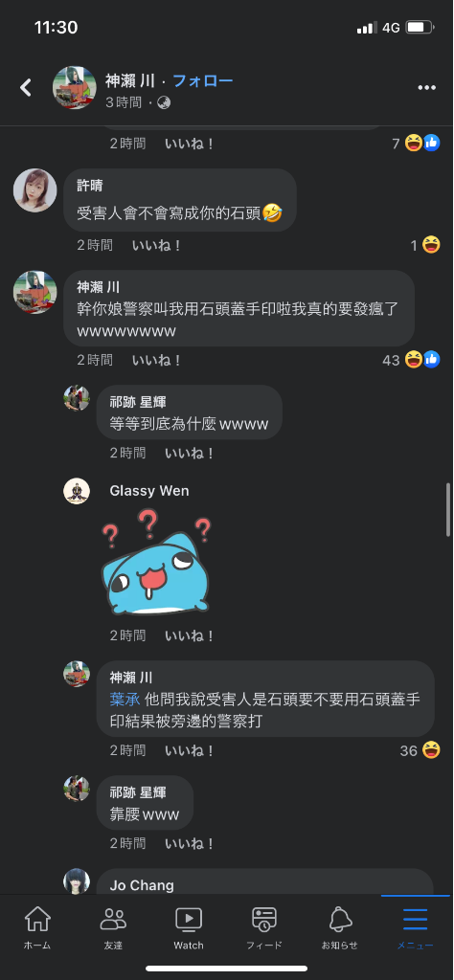454x980 pixels.
Task: Tap the post author's header avatar
Action: click(75, 87)
